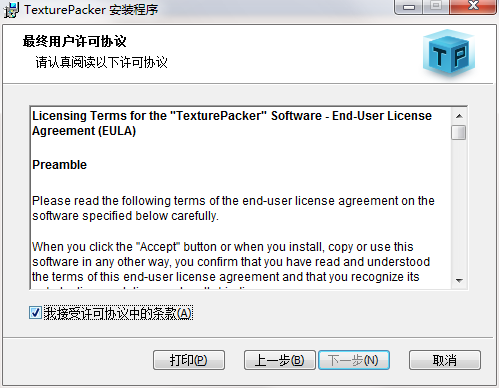
Task: Click the greyed-out maximize window button
Action: click(436, 6)
